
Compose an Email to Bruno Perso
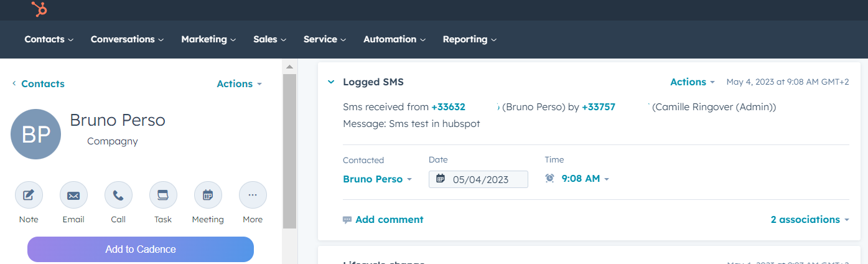(x=73, y=196)
